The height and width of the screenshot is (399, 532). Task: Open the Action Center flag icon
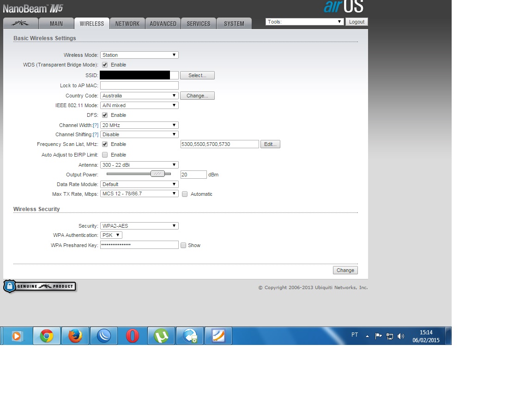pos(378,336)
